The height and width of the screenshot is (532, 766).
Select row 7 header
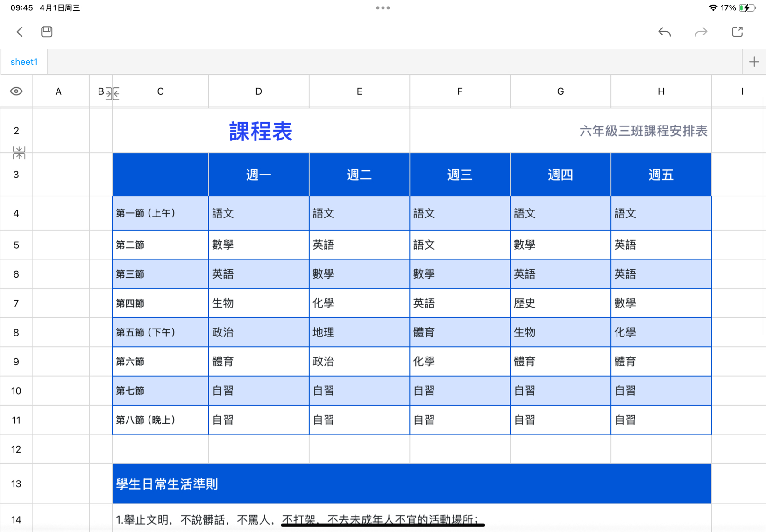(16, 303)
